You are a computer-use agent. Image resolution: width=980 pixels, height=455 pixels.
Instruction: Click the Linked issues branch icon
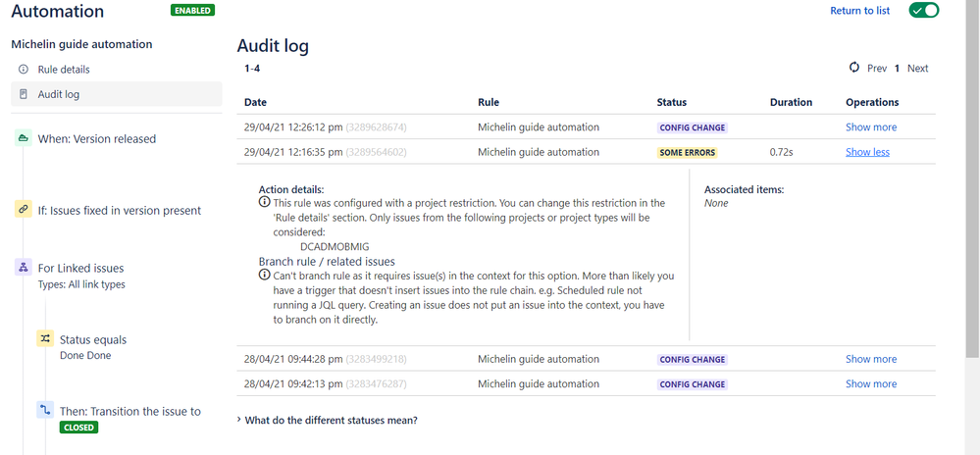[24, 268]
